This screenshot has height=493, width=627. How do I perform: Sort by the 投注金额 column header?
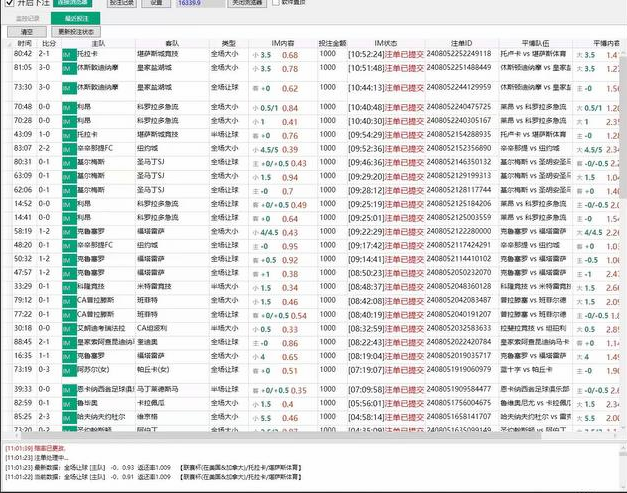(332, 43)
